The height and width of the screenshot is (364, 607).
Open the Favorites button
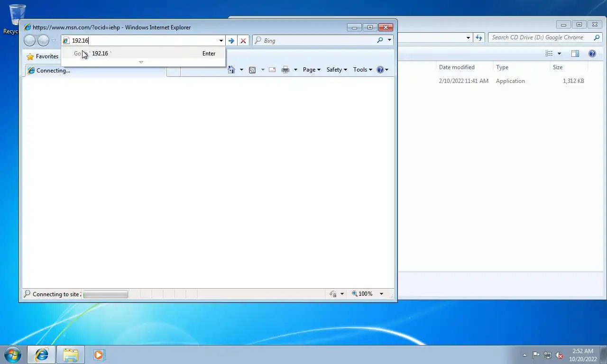pos(42,56)
